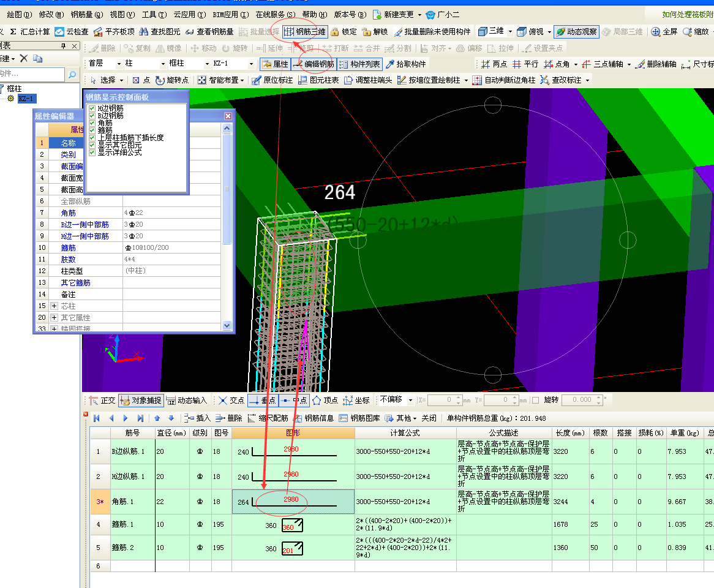The height and width of the screenshot is (588, 714).
Task: Select 旋转点 placement tool
Action: pyautogui.click(x=171, y=80)
